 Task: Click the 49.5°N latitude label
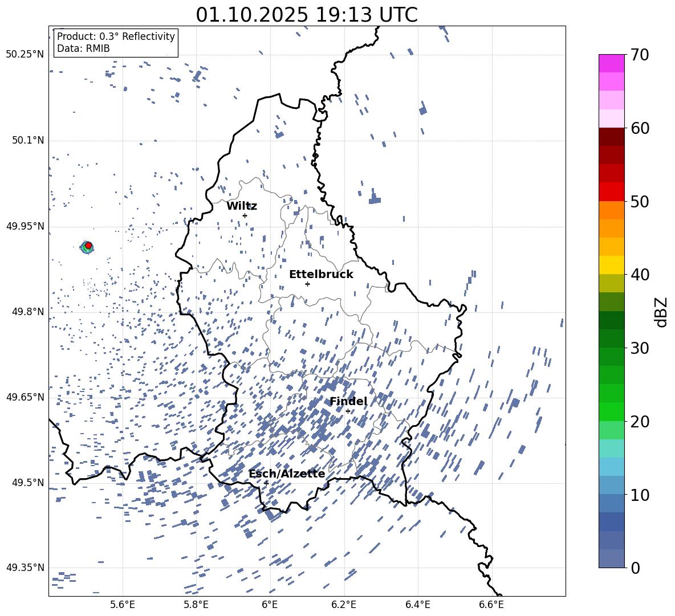28,483
